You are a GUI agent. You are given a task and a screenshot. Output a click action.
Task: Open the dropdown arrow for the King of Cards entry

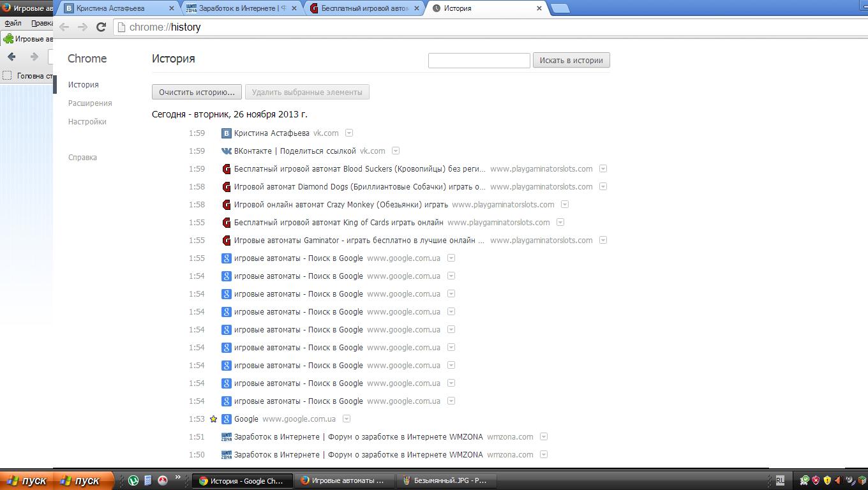click(560, 222)
